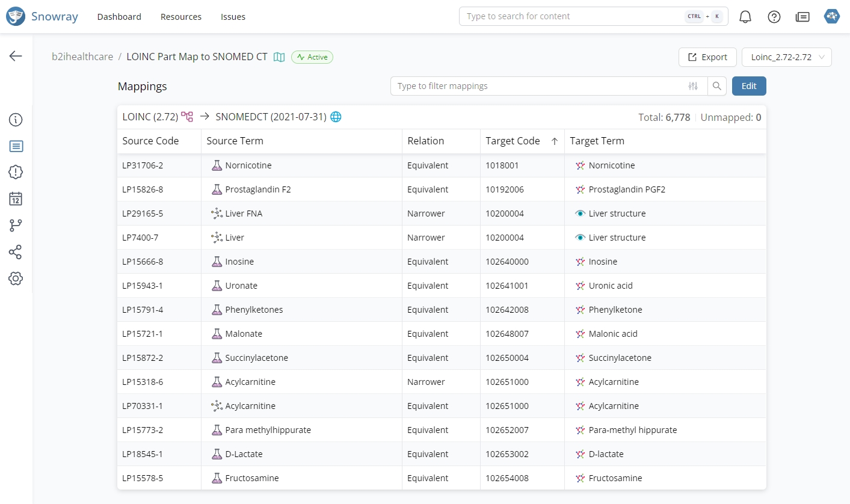Go to the Dashboard menu
The height and width of the screenshot is (504, 850).
pyautogui.click(x=119, y=17)
